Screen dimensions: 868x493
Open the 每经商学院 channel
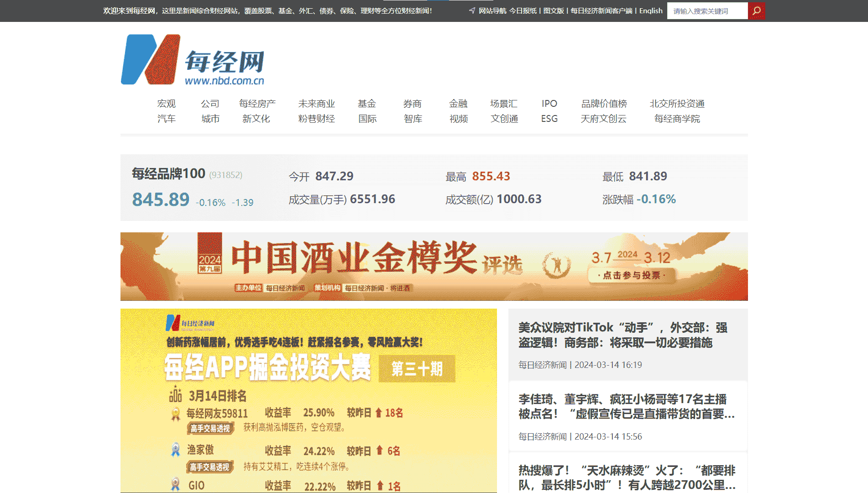pos(677,119)
